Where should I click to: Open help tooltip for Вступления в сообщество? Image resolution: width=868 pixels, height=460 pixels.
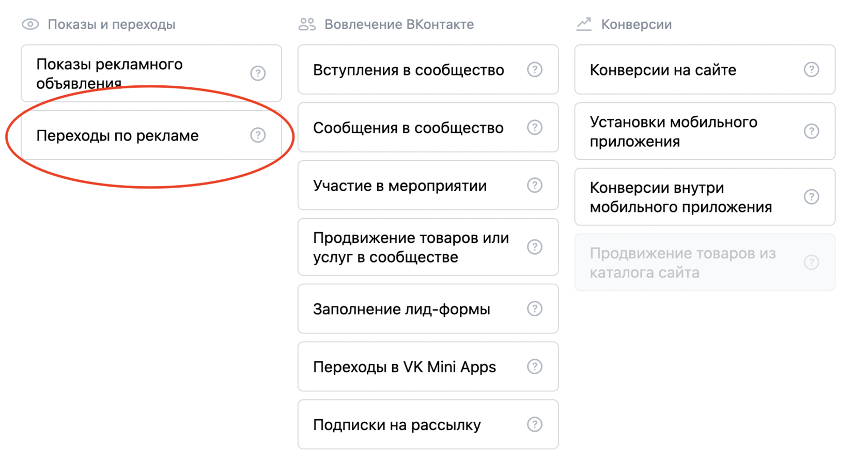pos(535,70)
